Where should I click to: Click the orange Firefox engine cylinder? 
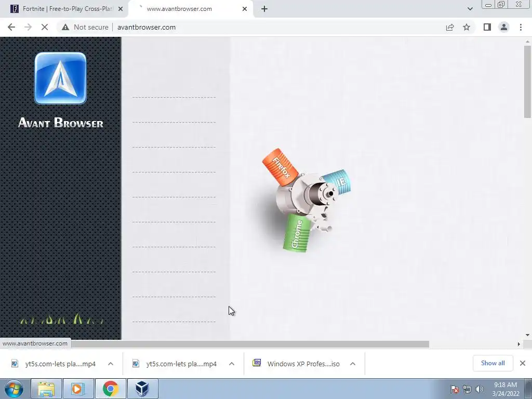(280, 167)
